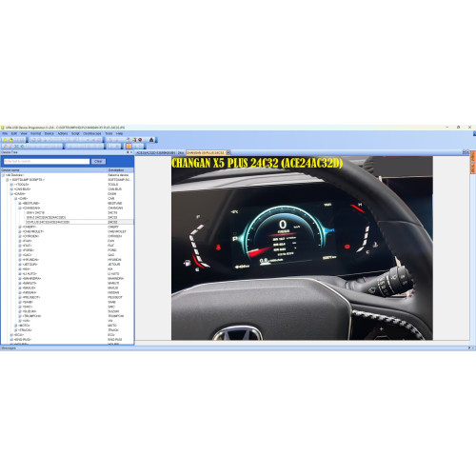Select the KIA tree item
The height and width of the screenshot is (476, 476).
point(27,268)
